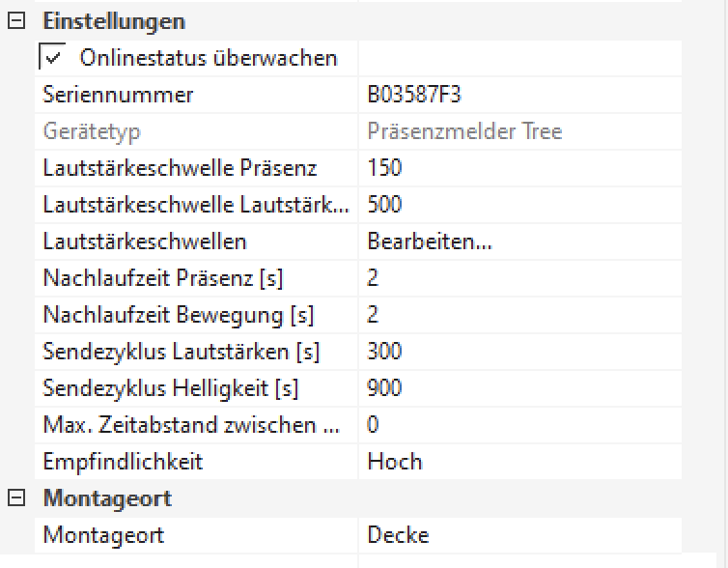
Task: Open the Empfindlichkeit dropdown showing Hoch
Action: (x=521, y=462)
